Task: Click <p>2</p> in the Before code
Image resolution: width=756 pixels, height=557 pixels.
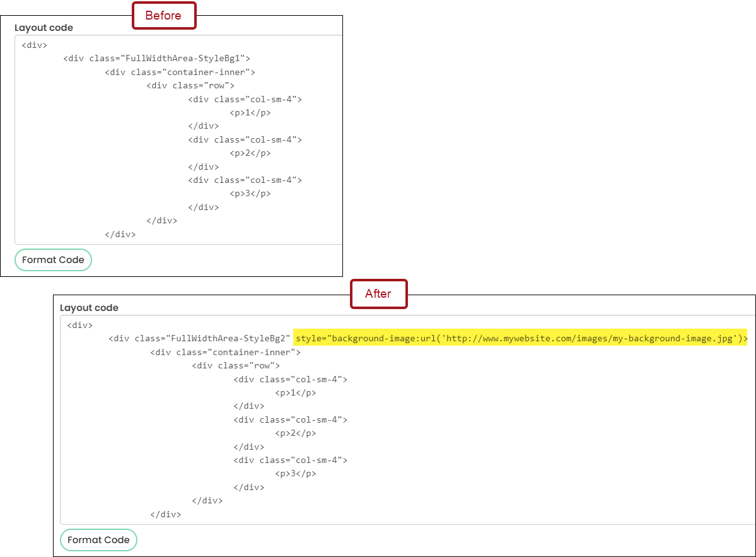Action: [x=250, y=153]
